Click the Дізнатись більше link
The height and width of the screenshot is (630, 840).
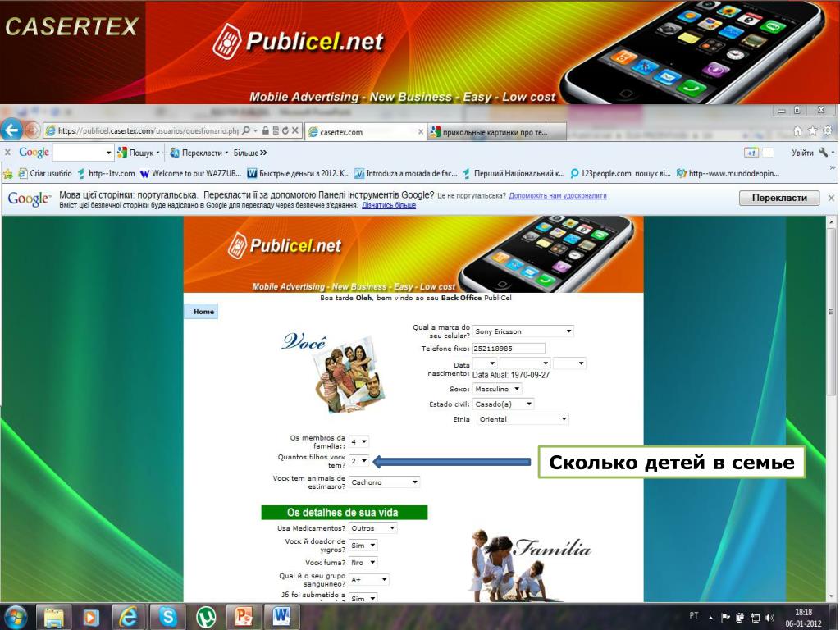click(x=388, y=205)
